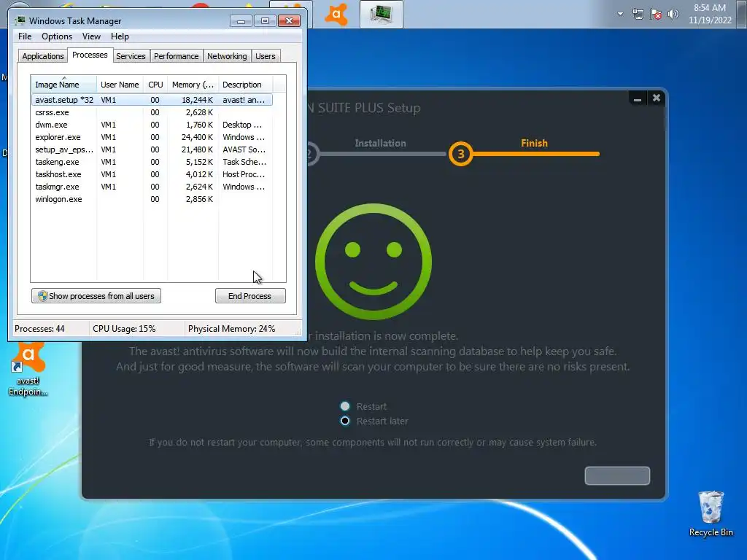
Task: Switch to the Services tab
Action: (x=131, y=56)
